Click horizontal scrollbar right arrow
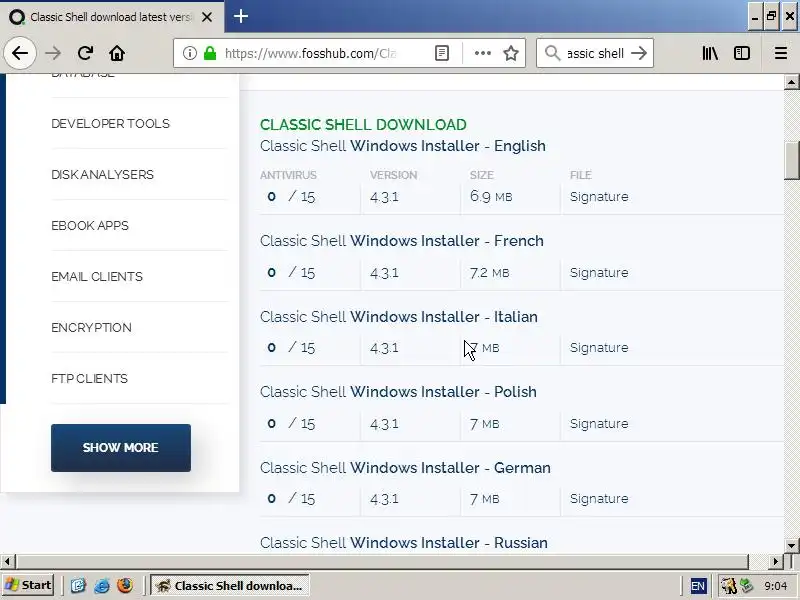This screenshot has width=800, height=600. coord(776,561)
